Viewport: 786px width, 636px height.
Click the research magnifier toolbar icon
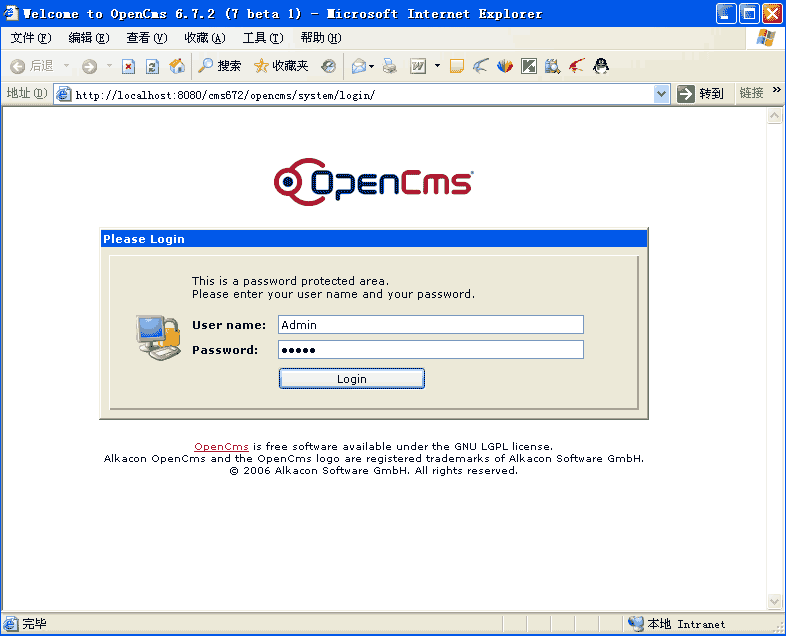[552, 66]
